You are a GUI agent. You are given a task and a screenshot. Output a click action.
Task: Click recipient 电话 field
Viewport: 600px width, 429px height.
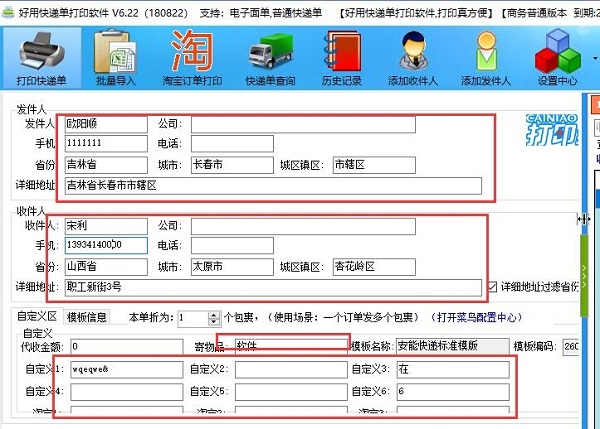[x=232, y=245]
